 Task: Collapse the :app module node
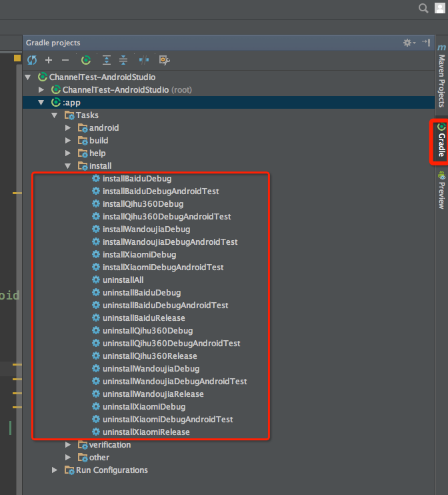click(x=41, y=102)
